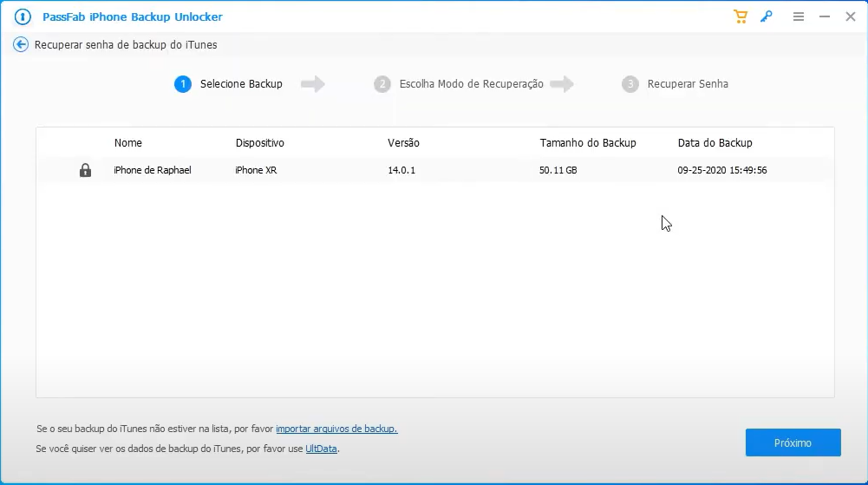
Task: Click the Dispositivo column header
Action: click(259, 143)
